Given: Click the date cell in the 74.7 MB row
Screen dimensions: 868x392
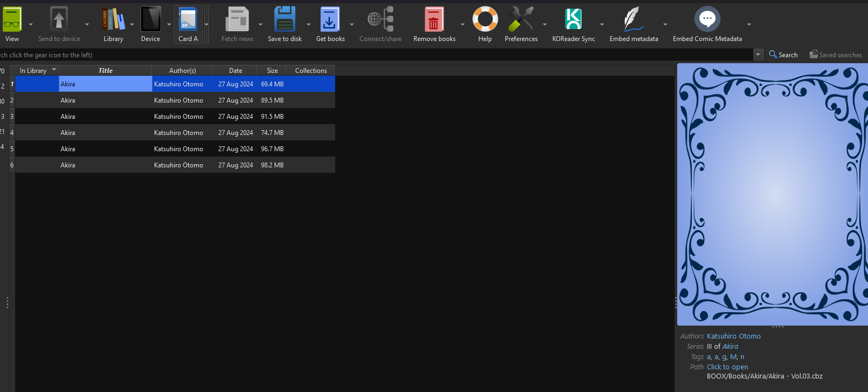Looking at the screenshot, I should click(x=236, y=133).
